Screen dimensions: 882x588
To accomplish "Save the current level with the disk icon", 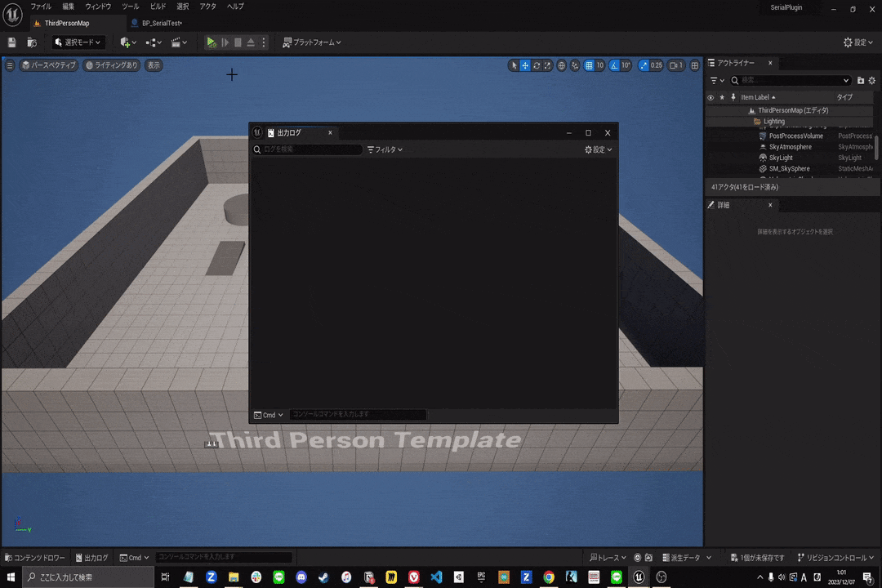I will pos(11,42).
